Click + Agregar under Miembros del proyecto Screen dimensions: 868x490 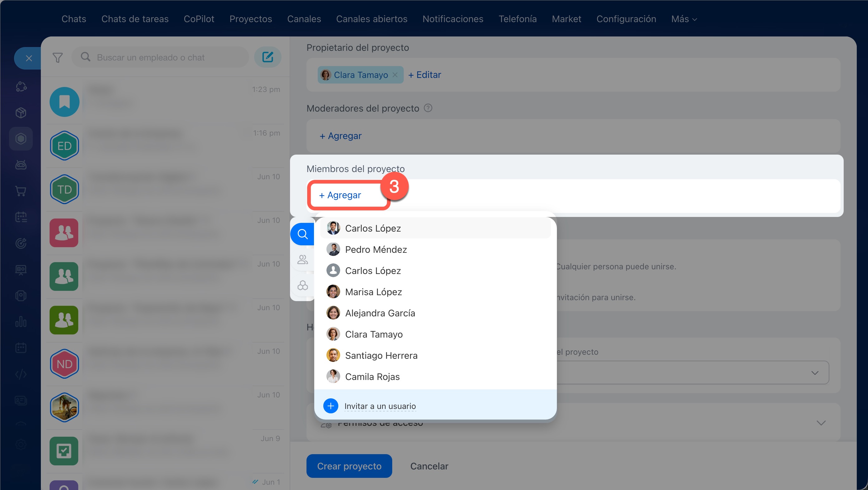coord(340,195)
